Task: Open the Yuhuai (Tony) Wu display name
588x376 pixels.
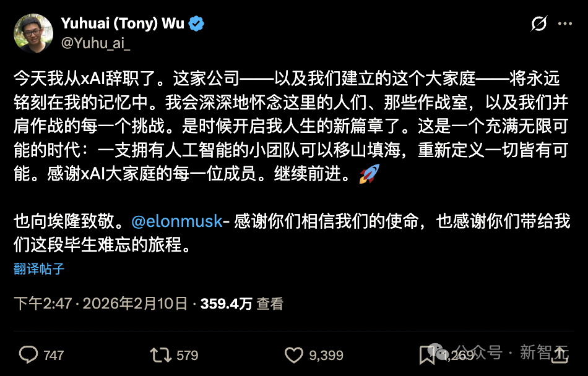Action: tap(123, 23)
